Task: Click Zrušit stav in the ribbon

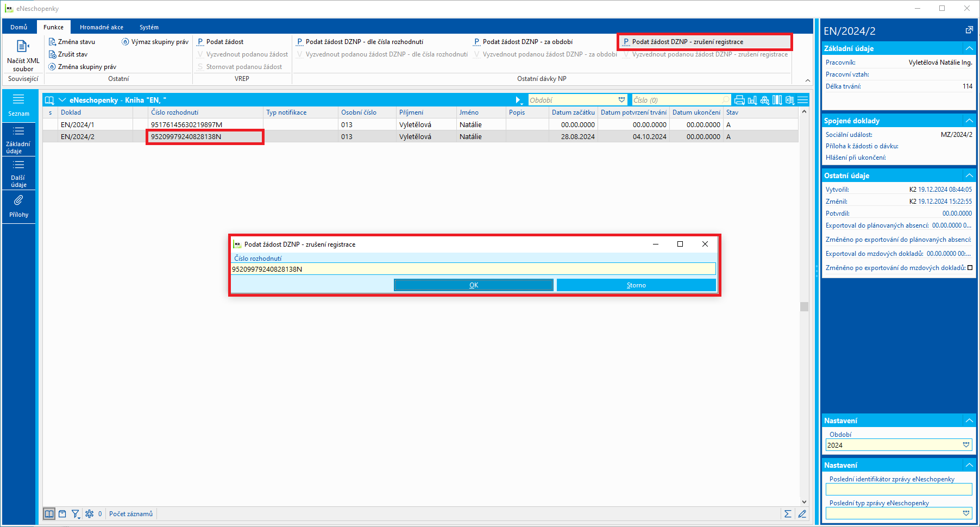Action: click(x=68, y=54)
